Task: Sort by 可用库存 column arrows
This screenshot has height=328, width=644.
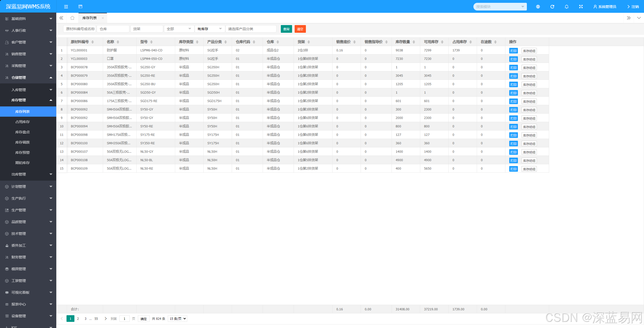Action: tap(442, 42)
